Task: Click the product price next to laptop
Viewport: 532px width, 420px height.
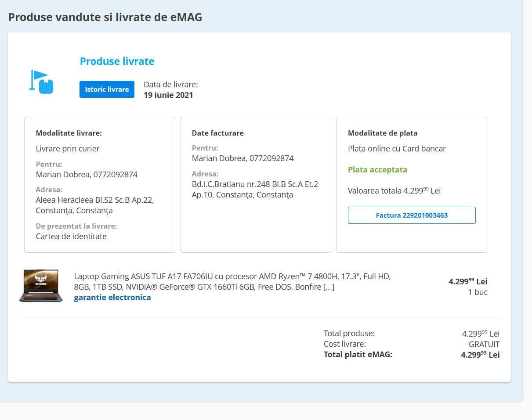Action: [468, 281]
